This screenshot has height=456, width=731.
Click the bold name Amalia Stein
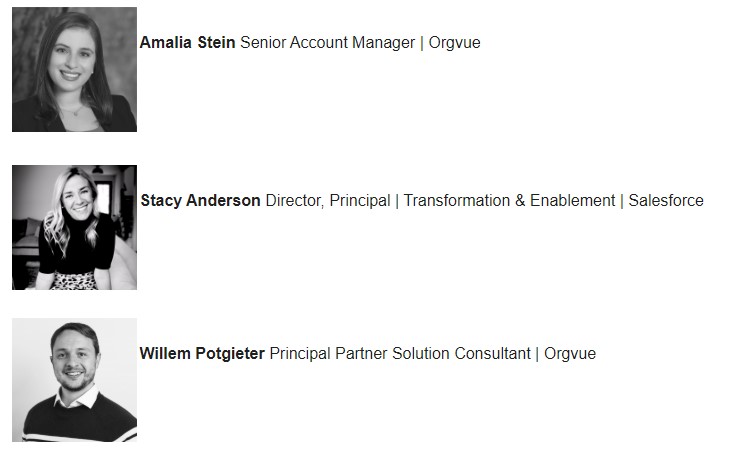(187, 42)
